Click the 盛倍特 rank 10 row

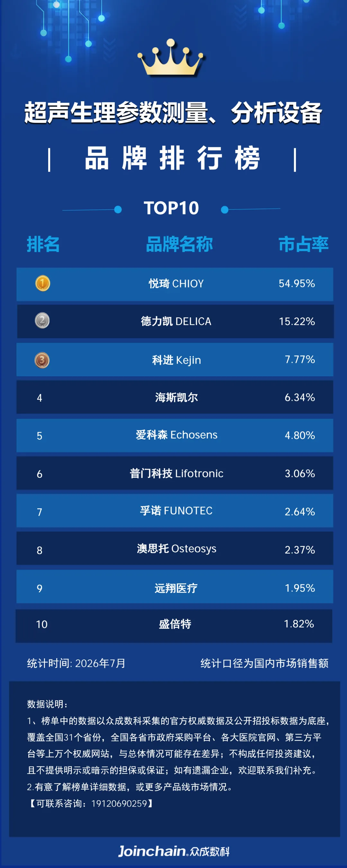(174, 626)
